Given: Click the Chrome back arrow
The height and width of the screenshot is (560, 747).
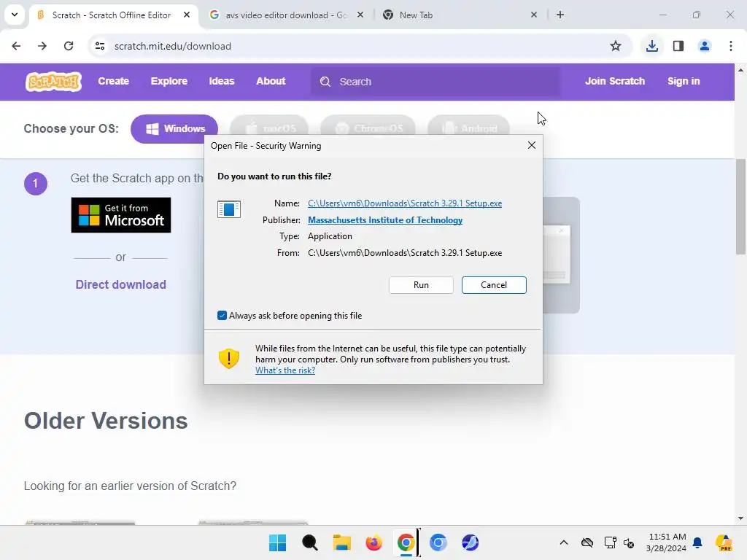Looking at the screenshot, I should click(16, 46).
